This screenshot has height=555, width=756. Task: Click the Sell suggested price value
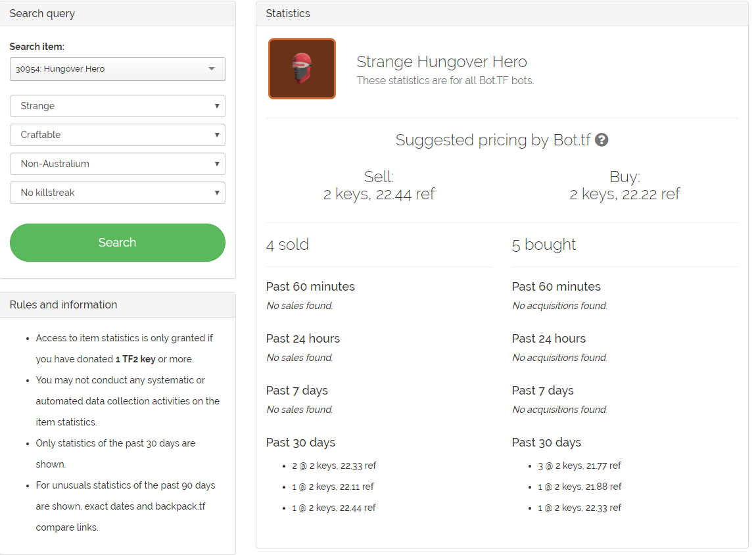[379, 195]
